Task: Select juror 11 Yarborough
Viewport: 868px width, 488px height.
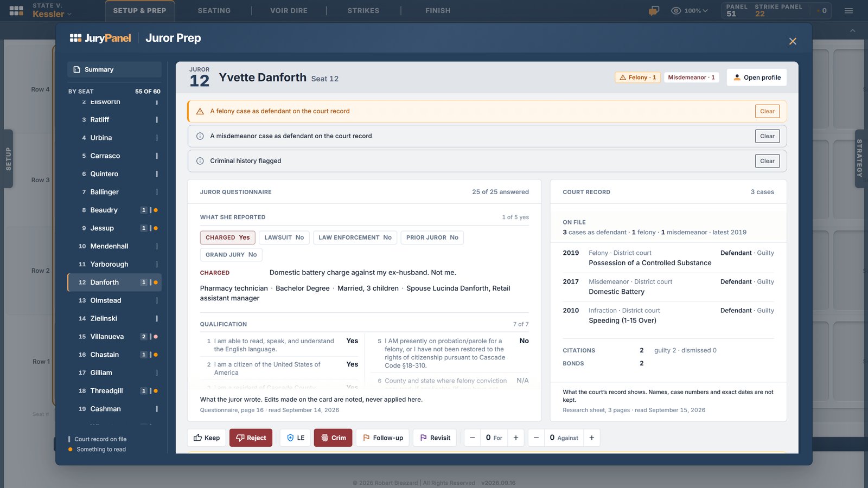Action: click(x=114, y=264)
